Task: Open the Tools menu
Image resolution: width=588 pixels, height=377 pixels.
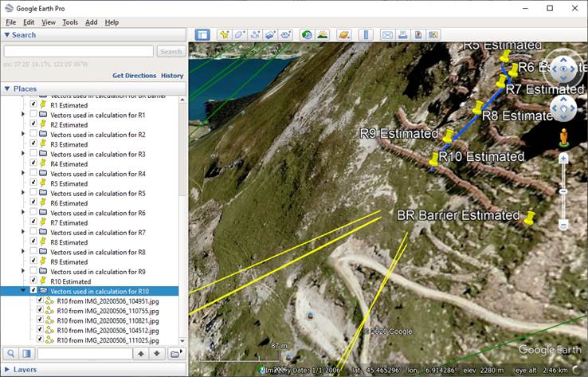Action: (70, 22)
